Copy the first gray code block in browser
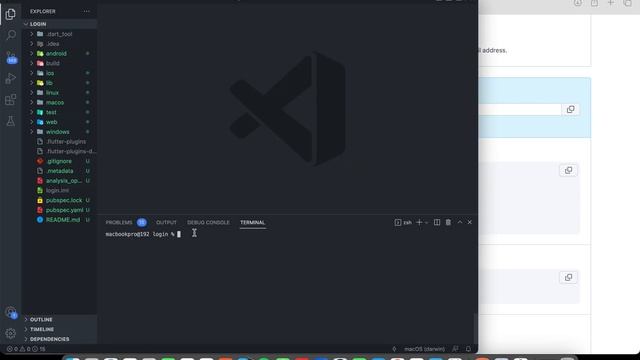Viewport: 640px width, 360px height. point(568,171)
